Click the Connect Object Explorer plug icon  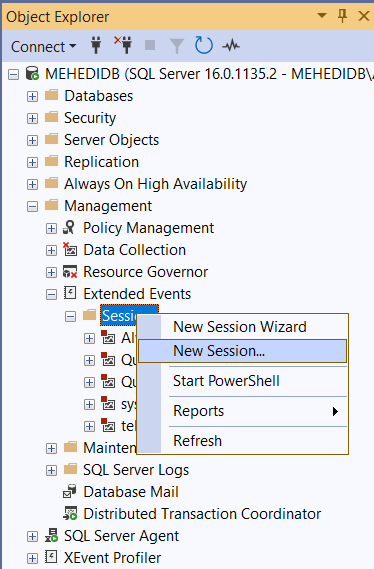96,46
